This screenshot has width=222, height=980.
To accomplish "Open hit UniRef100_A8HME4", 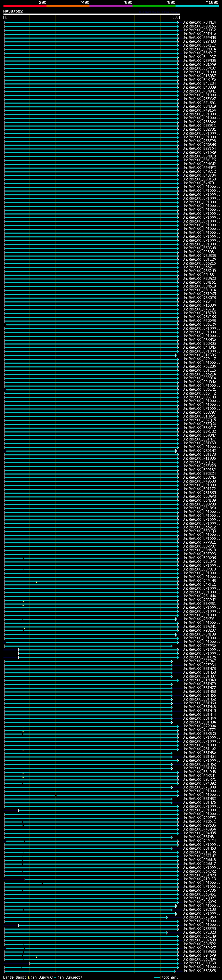I will point(199,23).
